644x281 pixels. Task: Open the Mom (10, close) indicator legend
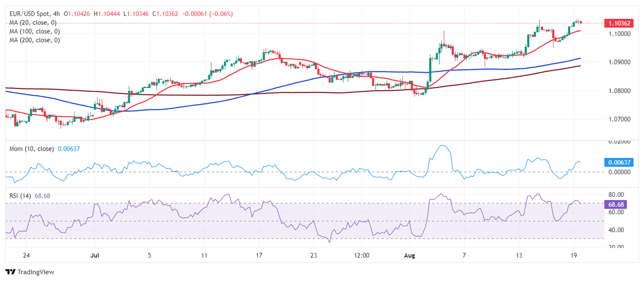32,149
